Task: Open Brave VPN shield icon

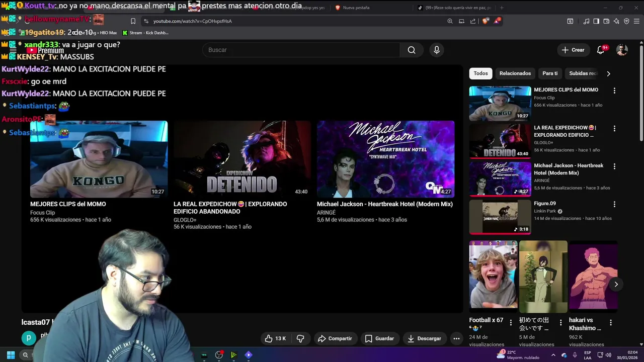Action: point(626,21)
